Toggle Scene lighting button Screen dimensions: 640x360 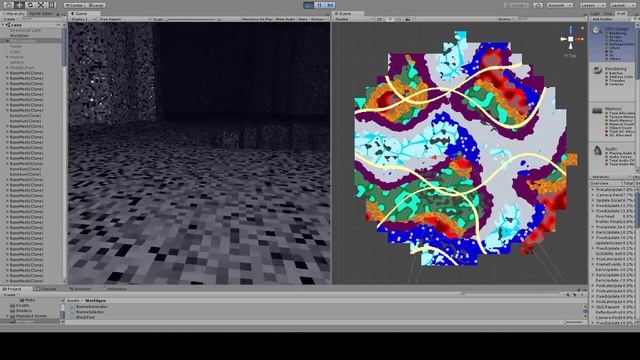click(x=390, y=19)
